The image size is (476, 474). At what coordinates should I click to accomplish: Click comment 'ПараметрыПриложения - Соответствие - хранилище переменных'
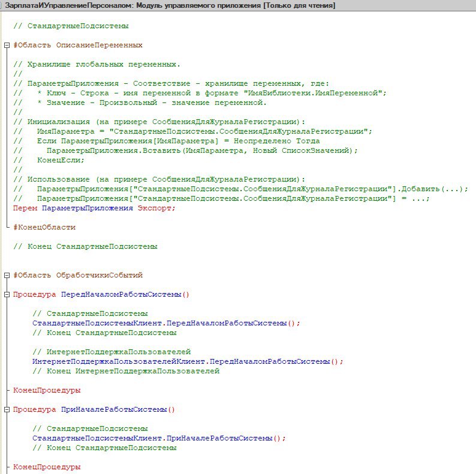click(x=171, y=83)
